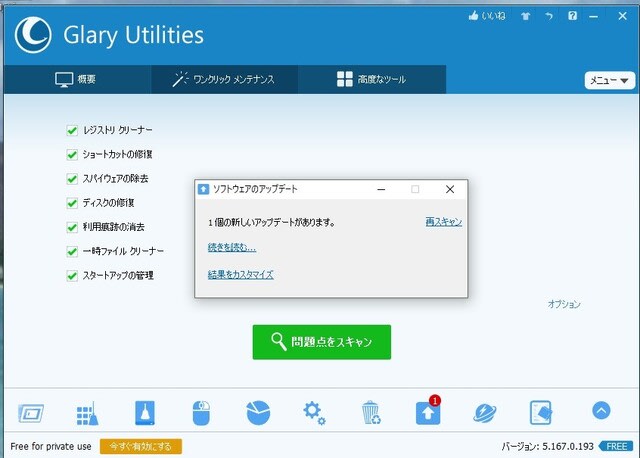The width and height of the screenshot is (640, 458).
Task: Click the 問題点をスキャン green button
Action: [322, 342]
